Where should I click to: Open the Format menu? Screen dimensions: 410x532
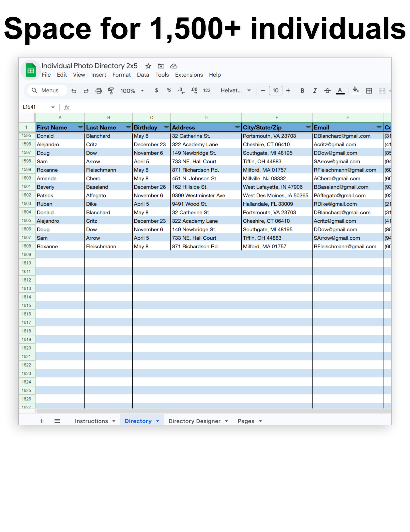coord(121,75)
